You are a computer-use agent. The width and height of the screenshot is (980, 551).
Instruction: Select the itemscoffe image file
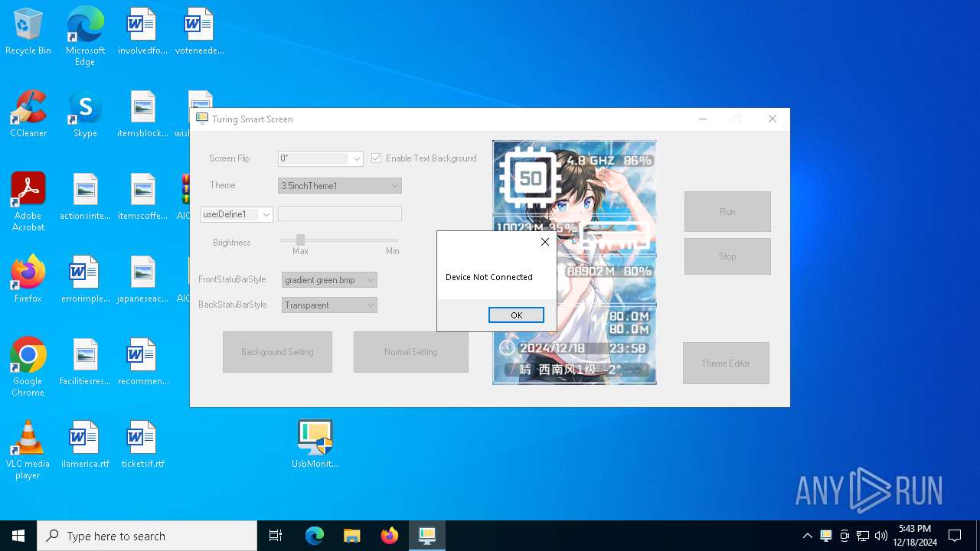(x=142, y=197)
